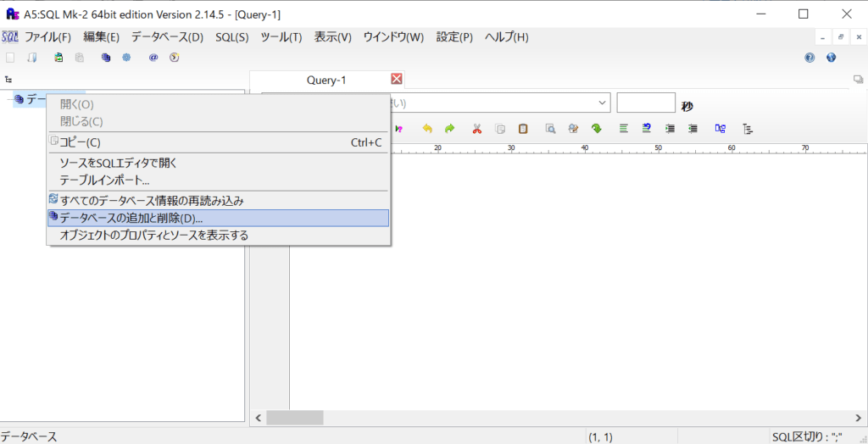Click the lines icon with blue undo arrow
The width and height of the screenshot is (868, 444).
click(646, 129)
